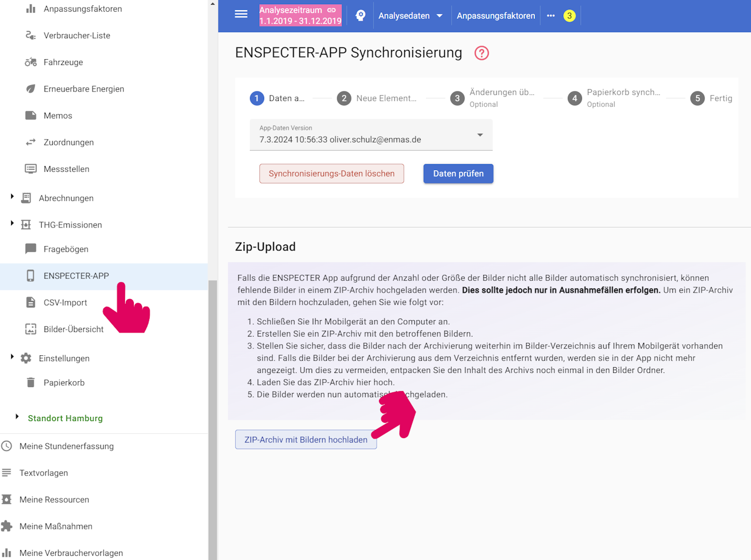Click the Daten prüfen button
Viewport: 751px width, 560px height.
[458, 174]
